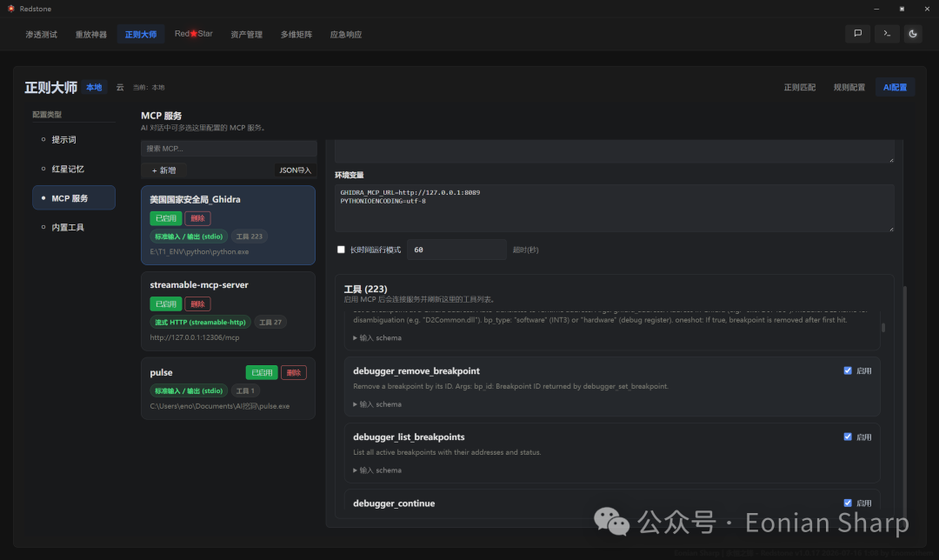Open the 重放神器 tab

point(91,34)
